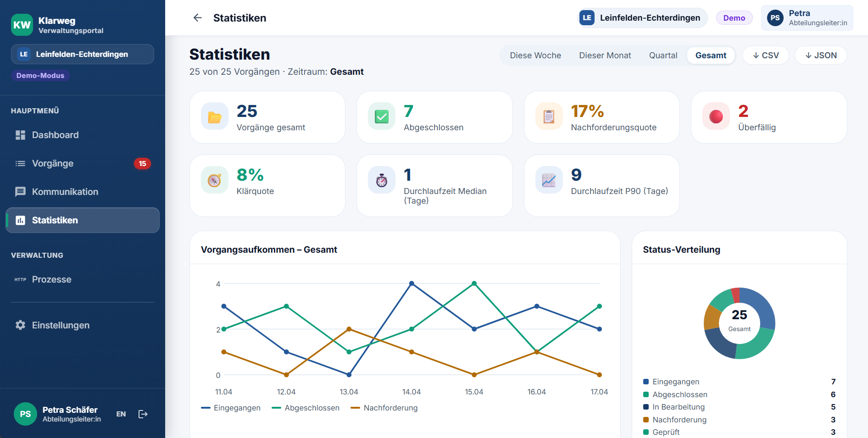Image resolution: width=868 pixels, height=438 pixels.
Task: Click the stopwatch icon on Durchlaufzeit Median card
Action: (x=382, y=180)
